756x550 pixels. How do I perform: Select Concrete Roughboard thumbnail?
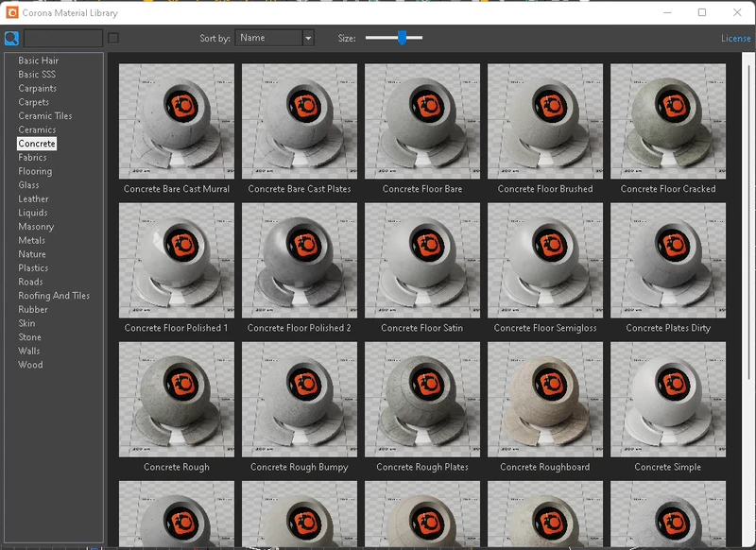coord(545,399)
